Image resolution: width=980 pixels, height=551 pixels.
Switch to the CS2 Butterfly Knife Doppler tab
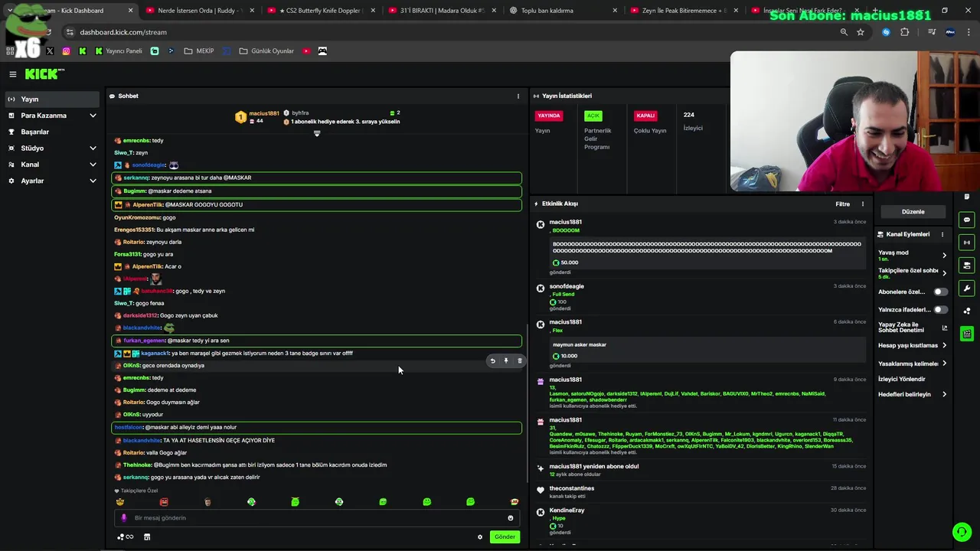click(x=321, y=11)
